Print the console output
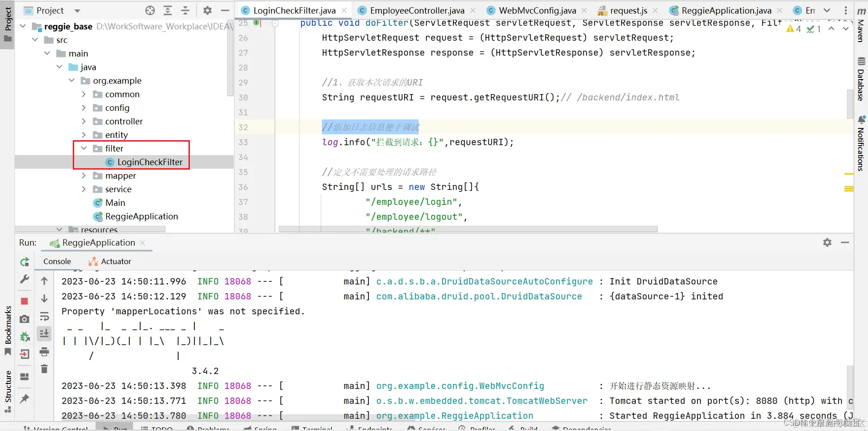 44,351
